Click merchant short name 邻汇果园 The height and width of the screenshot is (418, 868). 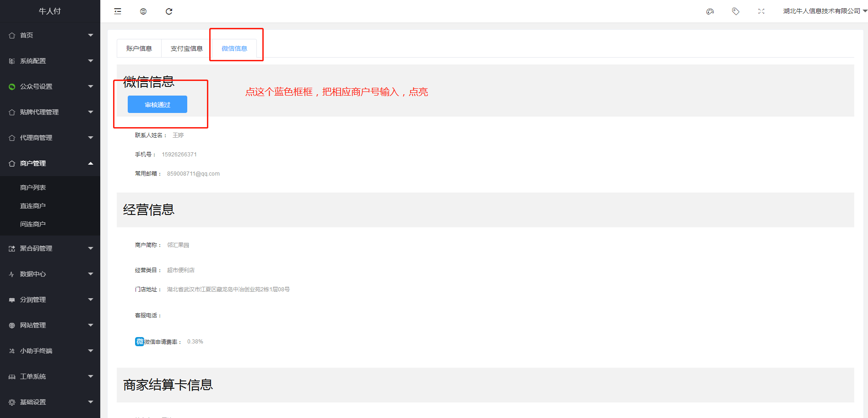(x=178, y=245)
